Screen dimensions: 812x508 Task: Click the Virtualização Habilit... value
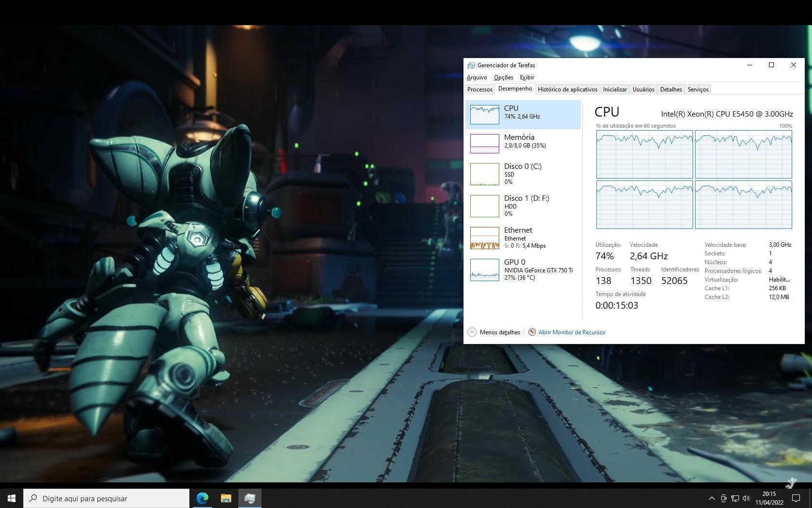point(779,280)
